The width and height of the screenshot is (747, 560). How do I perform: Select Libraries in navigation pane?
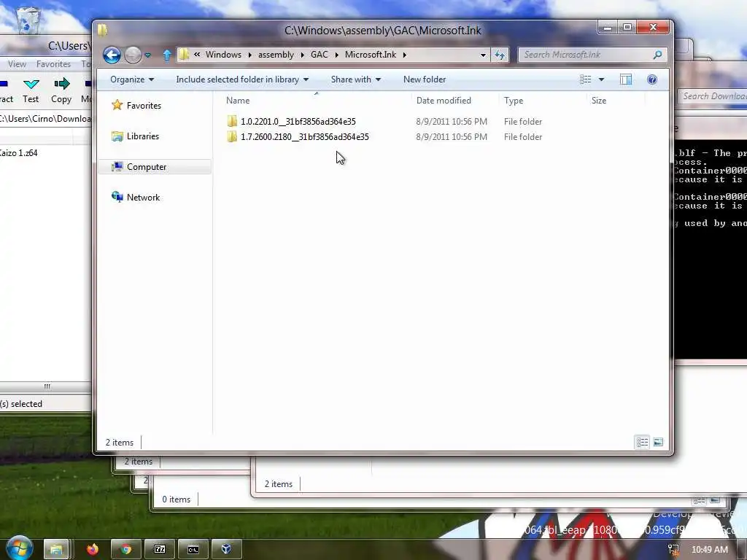(x=136, y=136)
